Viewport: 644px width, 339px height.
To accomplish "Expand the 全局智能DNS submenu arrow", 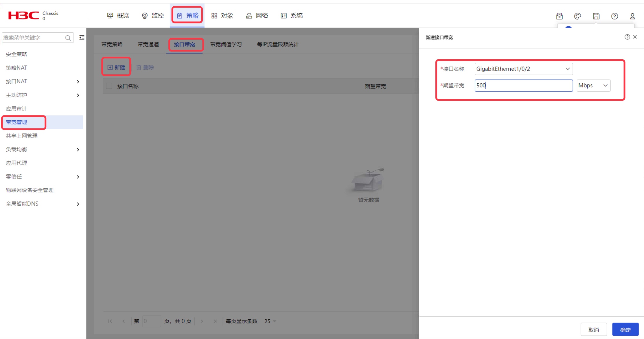I will coord(78,204).
